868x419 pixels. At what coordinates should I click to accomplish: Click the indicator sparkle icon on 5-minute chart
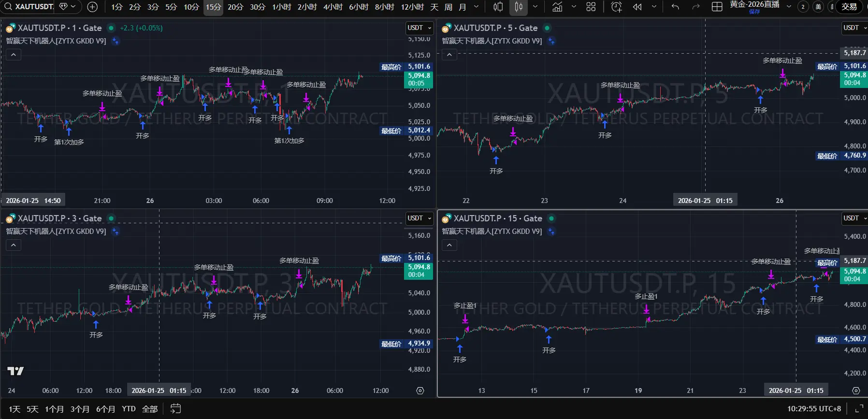coord(551,41)
